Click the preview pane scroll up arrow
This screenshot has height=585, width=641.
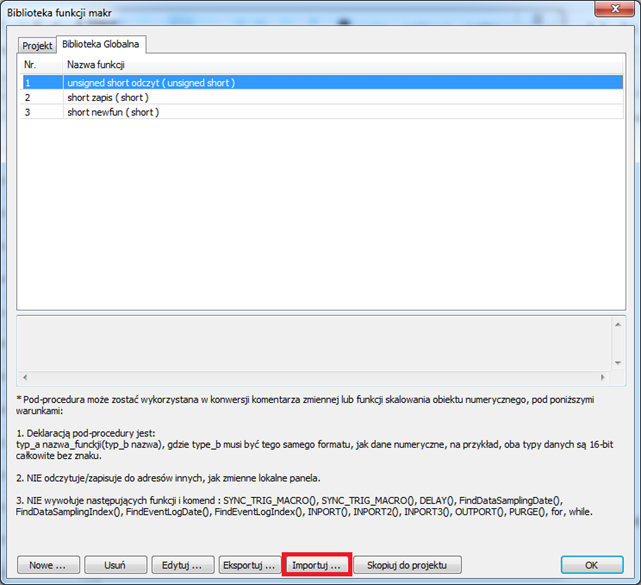(618, 325)
